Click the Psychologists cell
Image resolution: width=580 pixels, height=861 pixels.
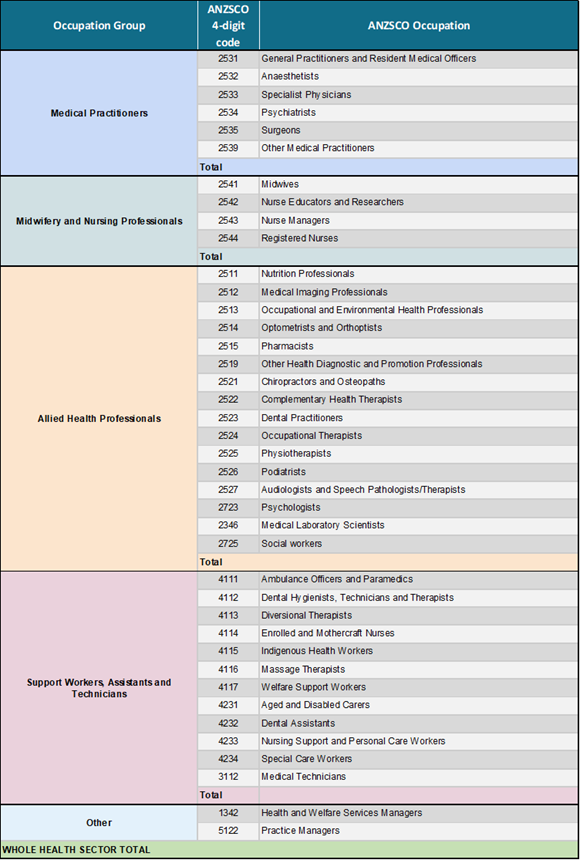coord(419,507)
